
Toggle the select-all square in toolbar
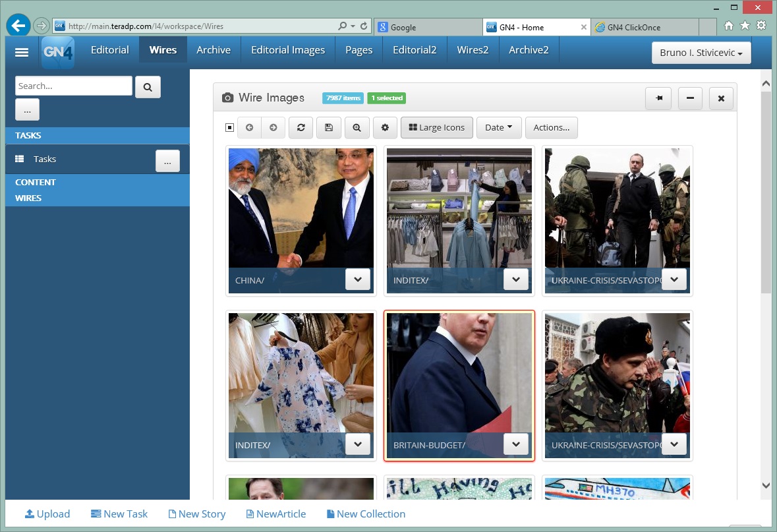click(229, 128)
